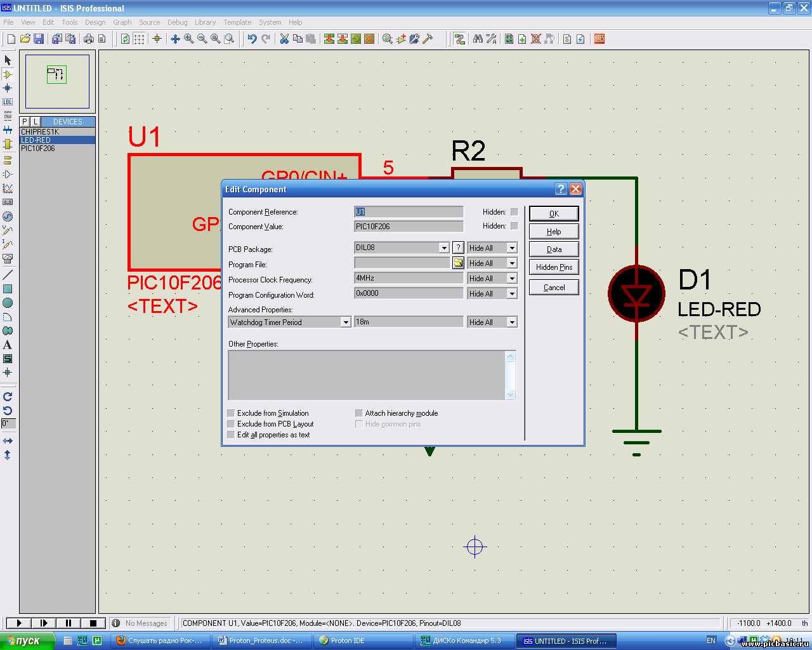The width and height of the screenshot is (812, 650).
Task: Pause the simulation
Action: pyautogui.click(x=69, y=623)
